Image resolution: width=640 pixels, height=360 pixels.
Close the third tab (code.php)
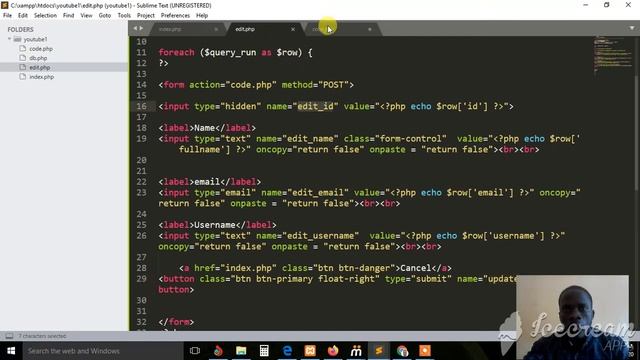[x=370, y=29]
